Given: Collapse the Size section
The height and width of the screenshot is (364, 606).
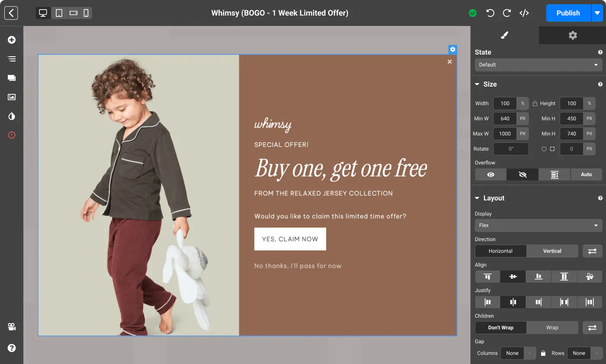Looking at the screenshot, I should tap(477, 84).
